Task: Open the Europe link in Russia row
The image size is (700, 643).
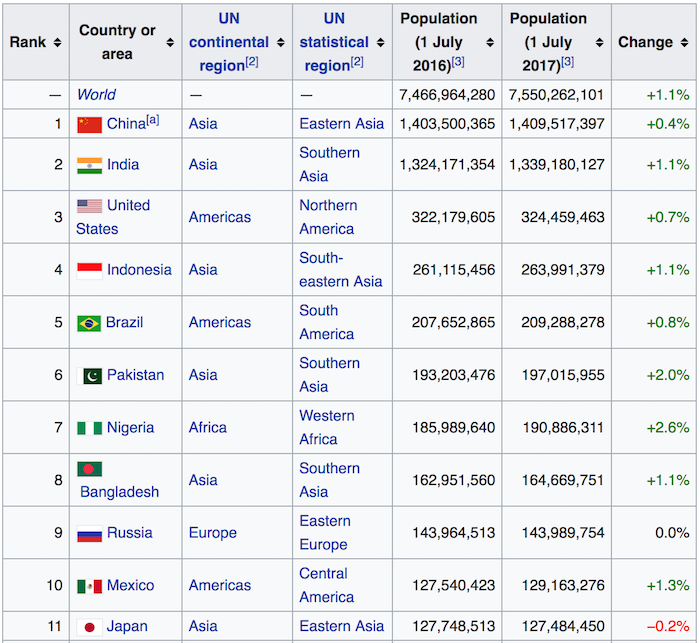Action: [213, 533]
